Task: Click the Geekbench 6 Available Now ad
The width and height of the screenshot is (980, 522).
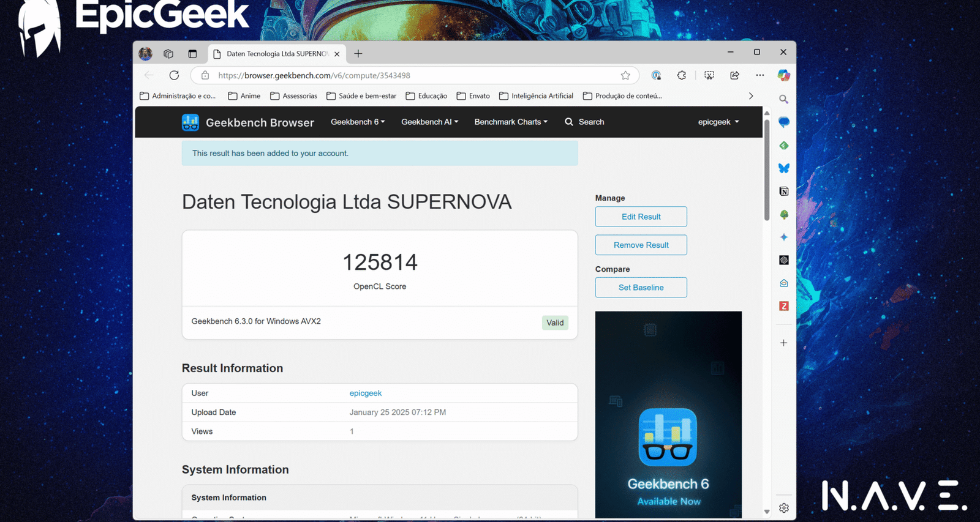Action: point(668,414)
